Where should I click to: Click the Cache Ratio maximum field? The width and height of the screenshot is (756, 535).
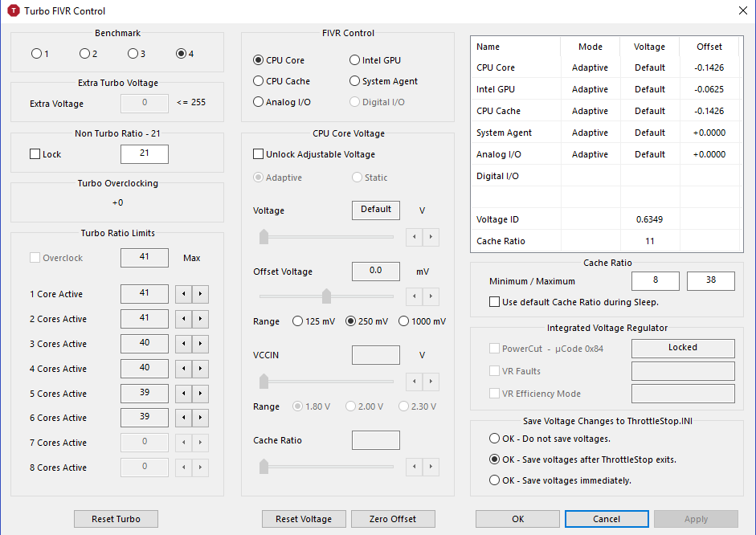(x=711, y=281)
